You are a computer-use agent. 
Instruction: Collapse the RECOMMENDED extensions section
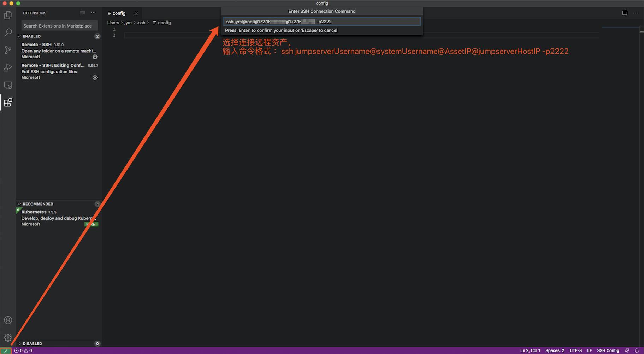point(20,204)
